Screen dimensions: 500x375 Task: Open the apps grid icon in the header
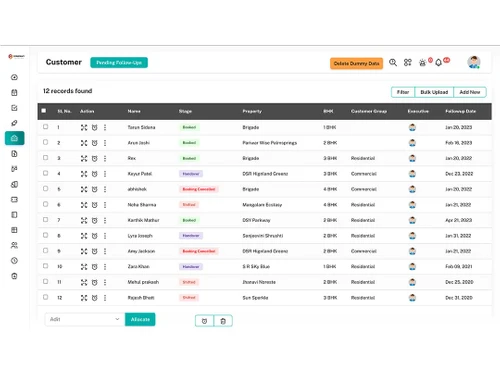point(408,62)
